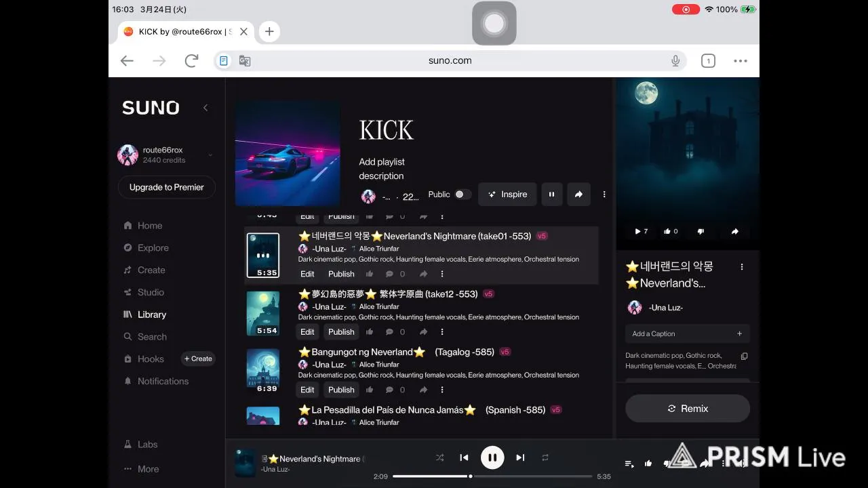Image resolution: width=868 pixels, height=488 pixels.
Task: Open the KICK playlist options menu
Action: click(x=604, y=195)
